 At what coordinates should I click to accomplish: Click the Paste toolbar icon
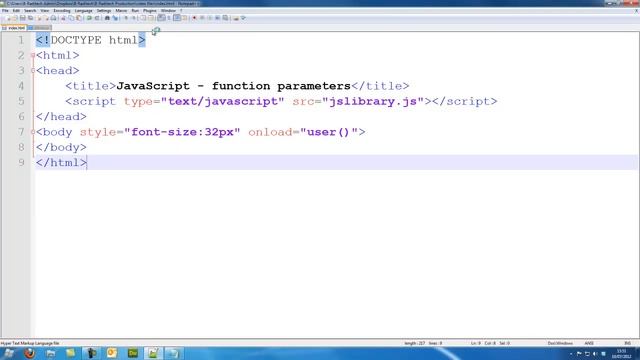point(79,18)
